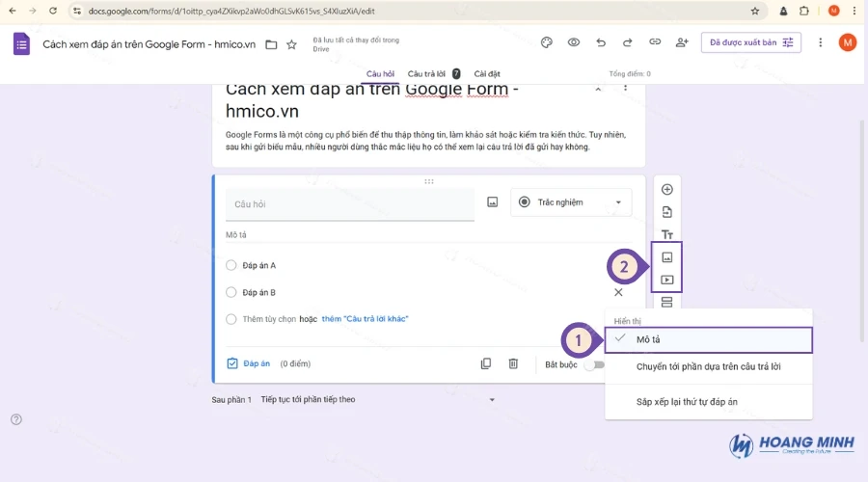Open the Đáp án answer key link

click(249, 364)
